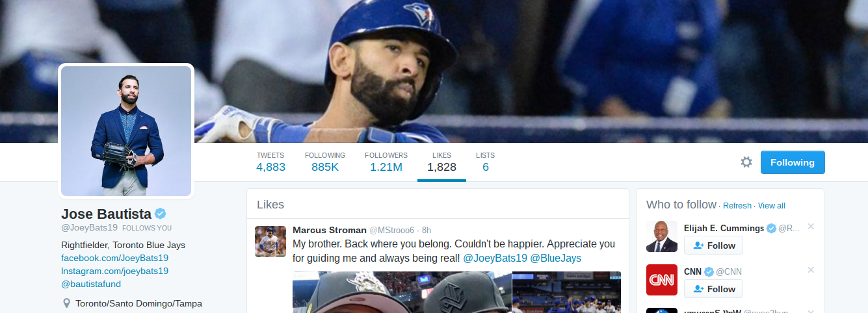This screenshot has height=313, width=868.
Task: Toggle the blue Following button
Action: pos(793,162)
